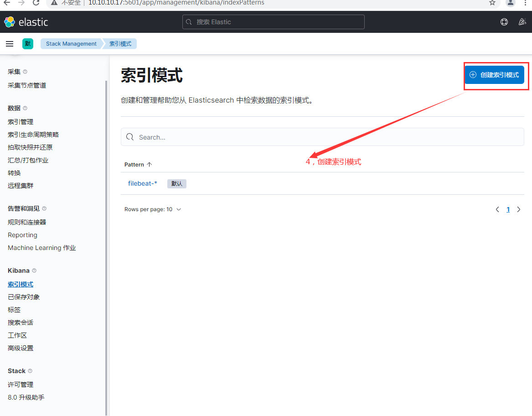Open 许可管理 in the sidebar

pos(21,385)
